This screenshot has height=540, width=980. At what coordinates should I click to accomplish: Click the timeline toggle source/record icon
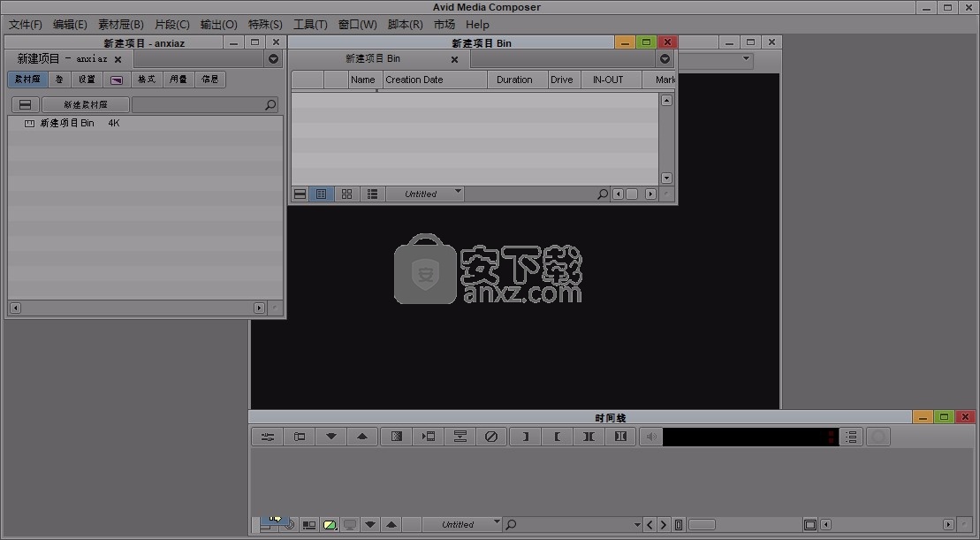pos(300,437)
